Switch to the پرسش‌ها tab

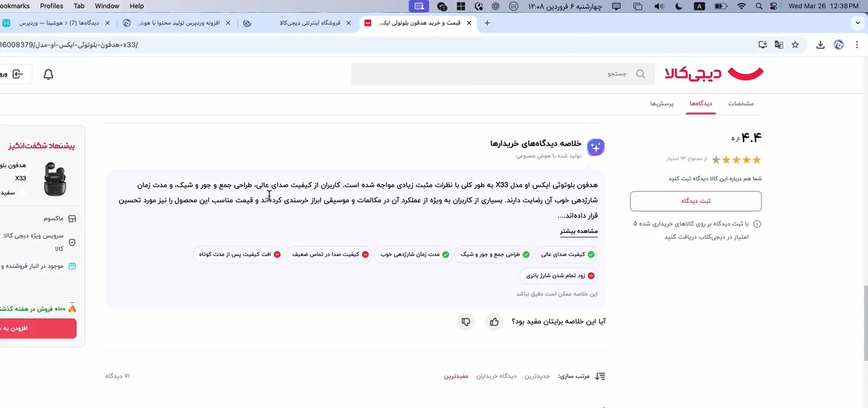[x=662, y=103]
